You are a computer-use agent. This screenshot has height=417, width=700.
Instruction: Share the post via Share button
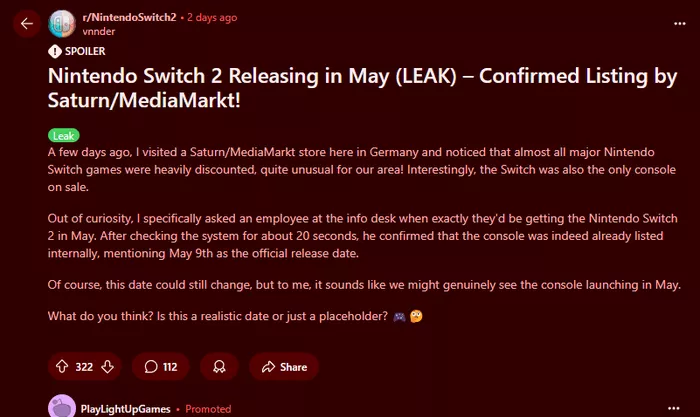pyautogui.click(x=284, y=367)
